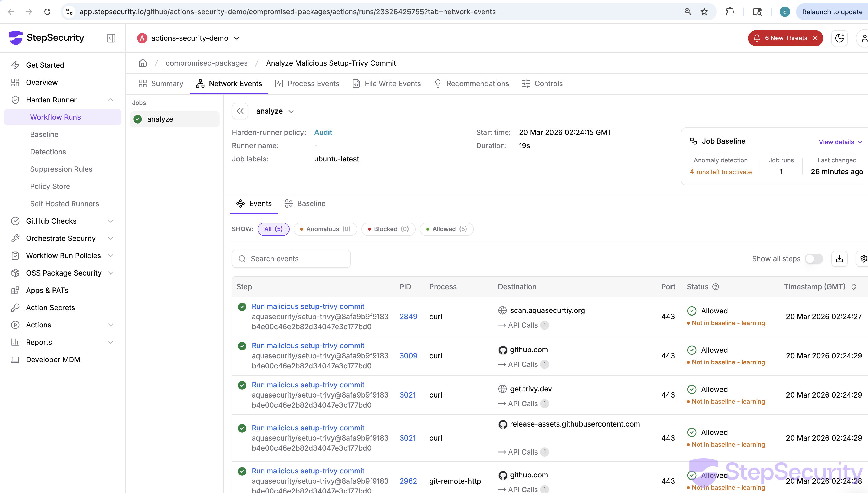Image resolution: width=868 pixels, height=493 pixels.
Task: Collapse jobs list with double-chevron icon
Action: coord(240,111)
